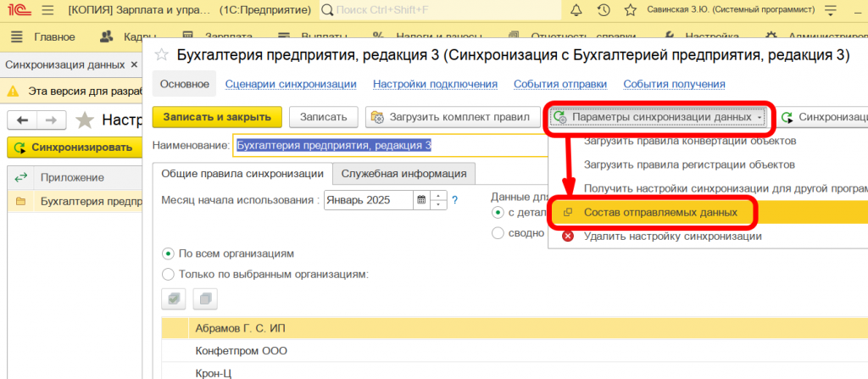The height and width of the screenshot is (379, 868).
Task: Select По всем организациям radio button
Action: click(167, 254)
